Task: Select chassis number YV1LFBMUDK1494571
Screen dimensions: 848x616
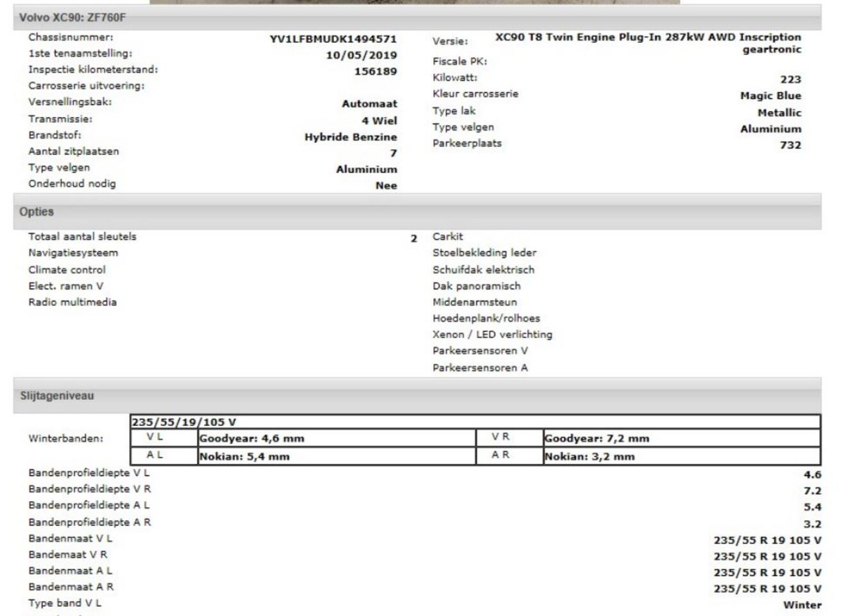Action: point(334,39)
